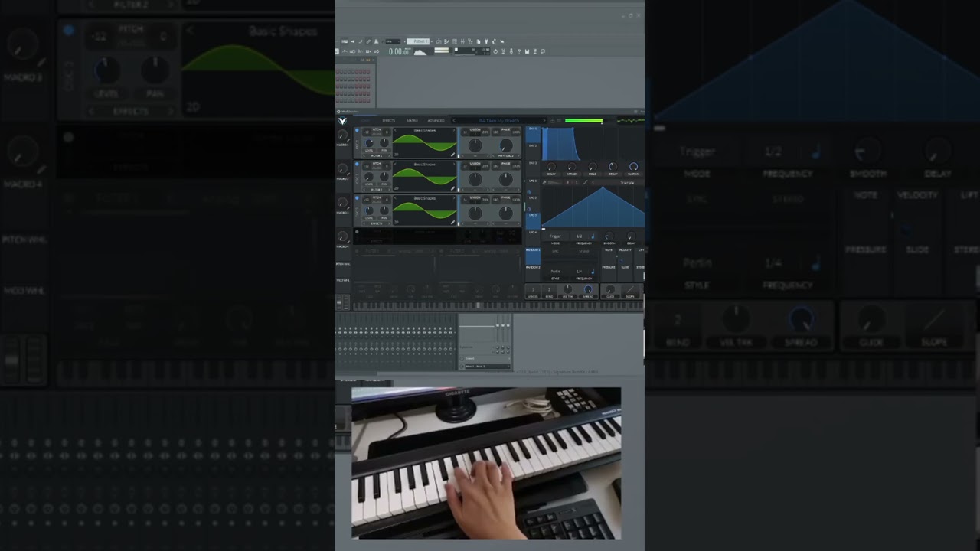The image size is (980, 551).
Task: Switch to Vital MATRIX tab
Action: (412, 121)
